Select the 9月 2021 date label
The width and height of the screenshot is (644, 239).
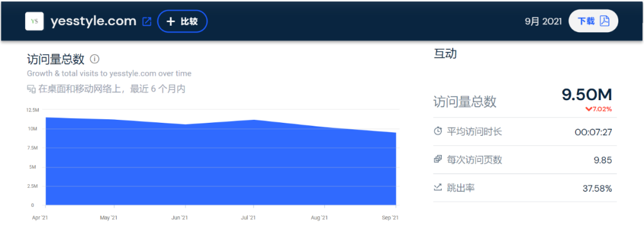tap(543, 21)
